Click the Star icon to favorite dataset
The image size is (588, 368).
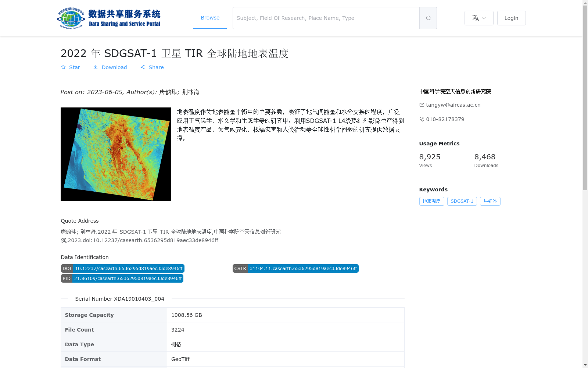pyautogui.click(x=63, y=67)
